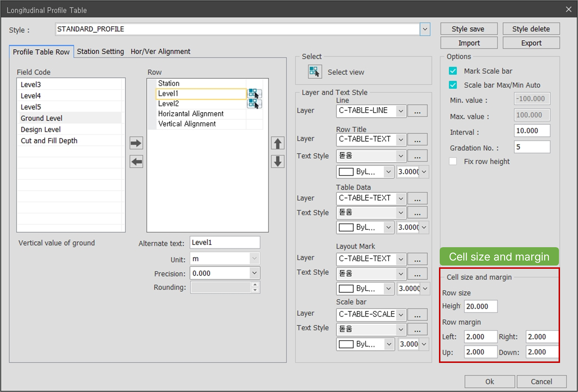This screenshot has height=392, width=578.
Task: Click Alternate text field Level1
Action: (x=225, y=243)
